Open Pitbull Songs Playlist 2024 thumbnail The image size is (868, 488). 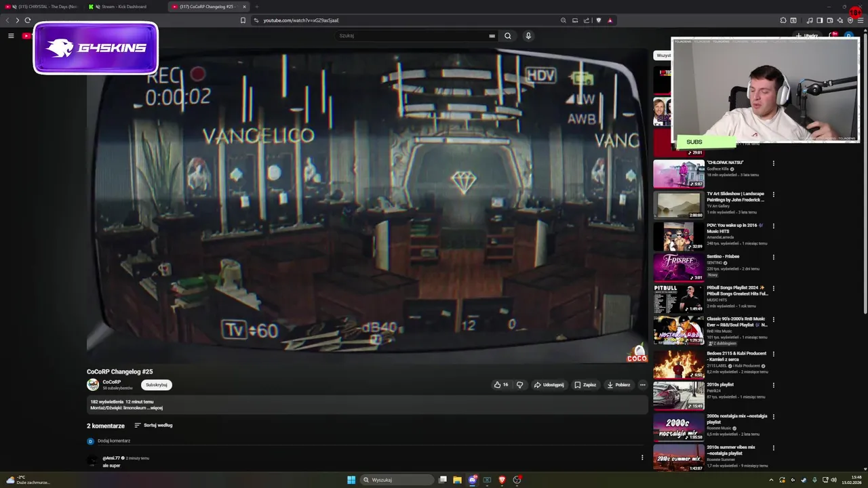pos(679,299)
